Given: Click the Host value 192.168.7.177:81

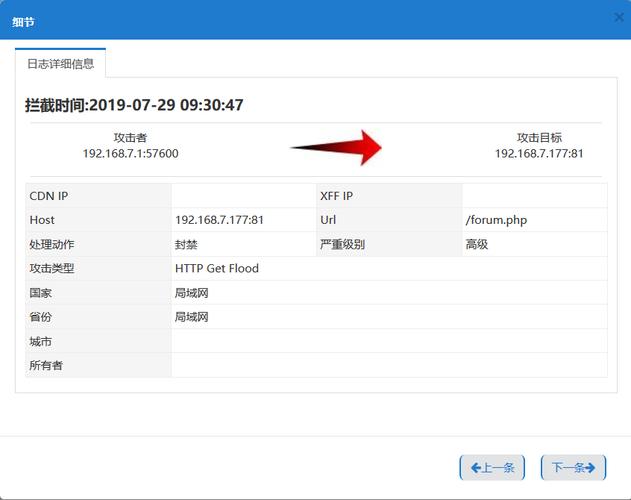Looking at the screenshot, I should click(219, 220).
